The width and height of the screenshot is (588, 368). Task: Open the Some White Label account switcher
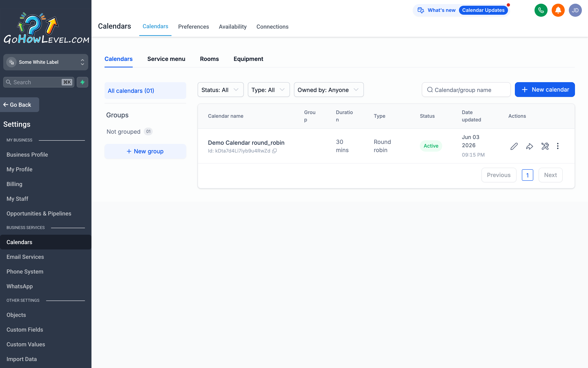click(x=46, y=62)
